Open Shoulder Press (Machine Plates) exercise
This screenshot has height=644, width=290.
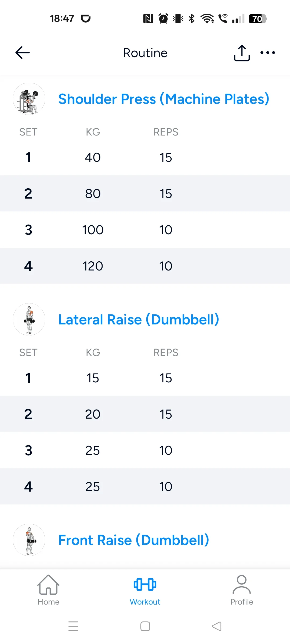click(x=164, y=99)
